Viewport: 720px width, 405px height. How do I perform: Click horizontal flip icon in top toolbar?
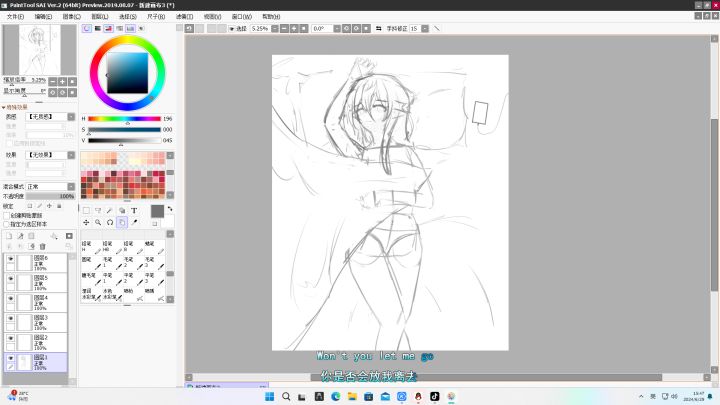(378, 28)
